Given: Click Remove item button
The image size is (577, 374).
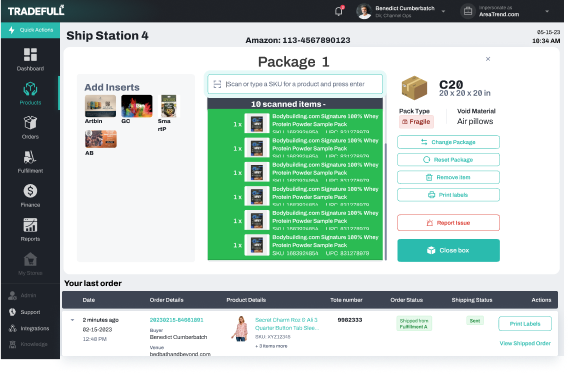Looking at the screenshot, I should pos(448,177).
